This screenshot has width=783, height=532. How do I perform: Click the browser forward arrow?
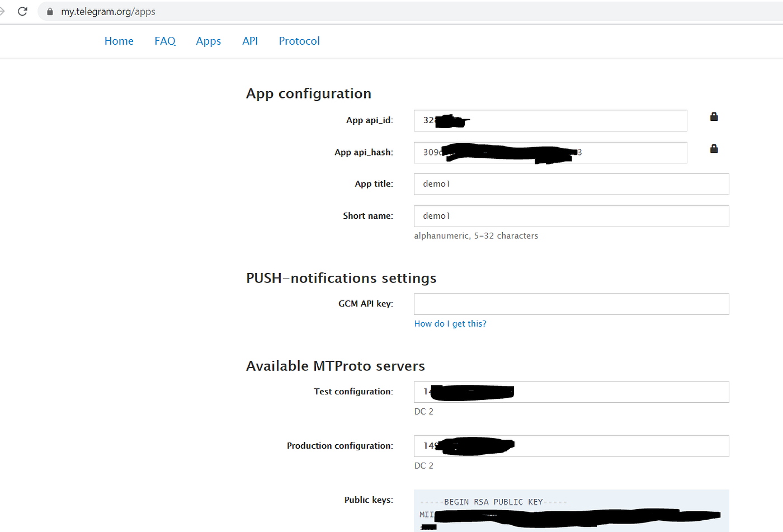click(2, 11)
